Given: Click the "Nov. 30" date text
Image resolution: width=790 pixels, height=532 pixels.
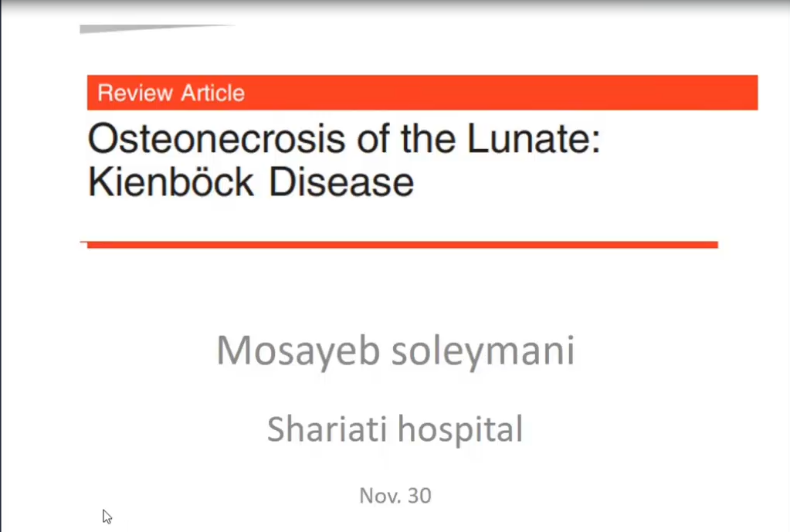Looking at the screenshot, I should pyautogui.click(x=395, y=496).
